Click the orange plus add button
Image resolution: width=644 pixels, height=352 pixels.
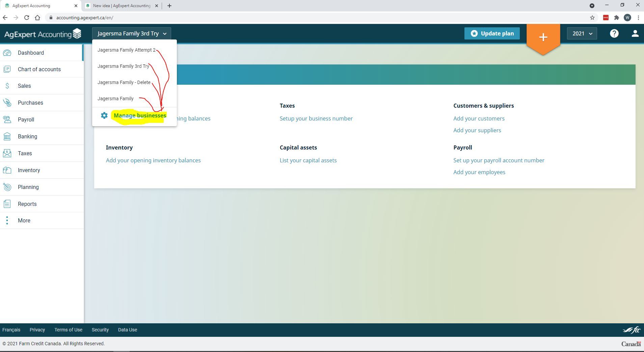click(543, 37)
